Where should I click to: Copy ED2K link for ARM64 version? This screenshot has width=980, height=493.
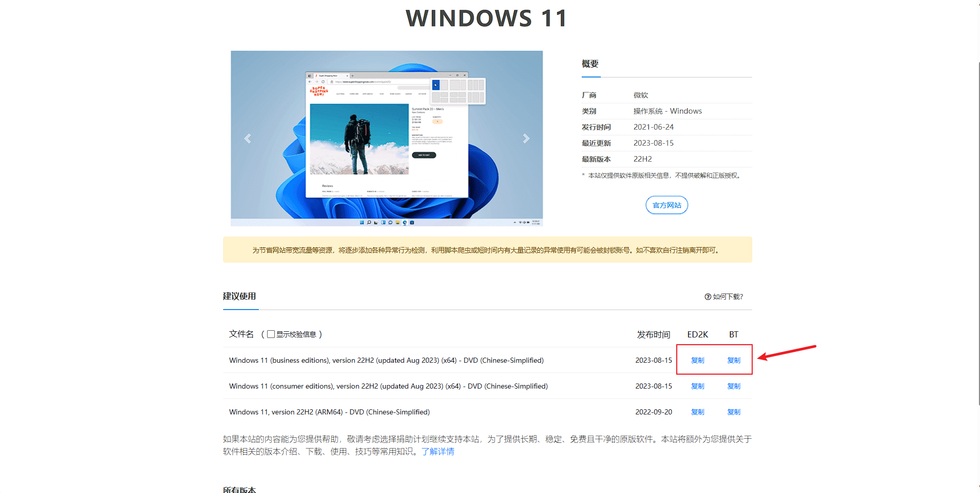pos(697,412)
